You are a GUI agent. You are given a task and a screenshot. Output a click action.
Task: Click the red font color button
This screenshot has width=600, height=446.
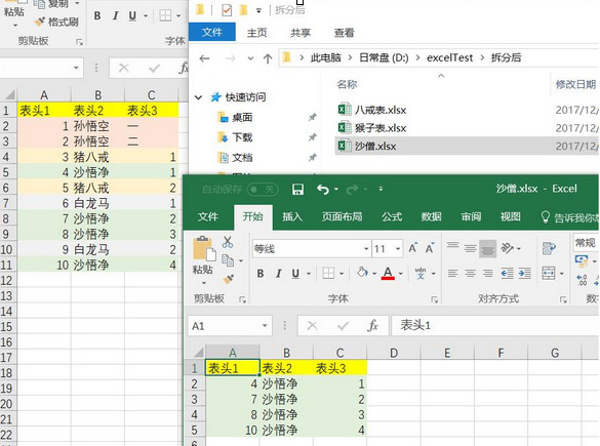[x=389, y=273]
